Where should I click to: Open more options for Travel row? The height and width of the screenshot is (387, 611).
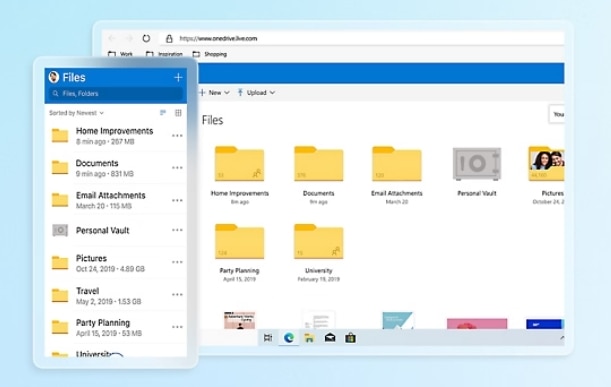click(177, 295)
